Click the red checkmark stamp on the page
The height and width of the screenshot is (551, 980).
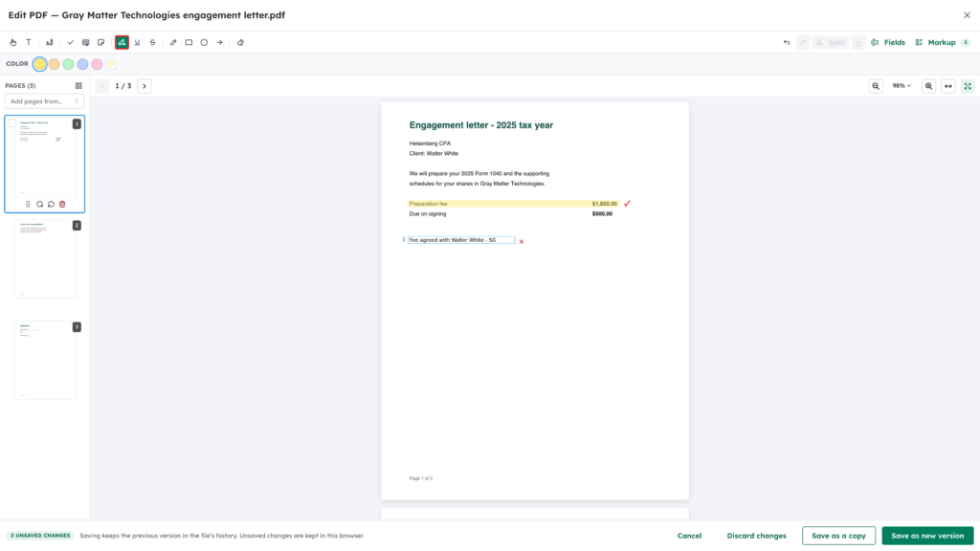(x=628, y=203)
